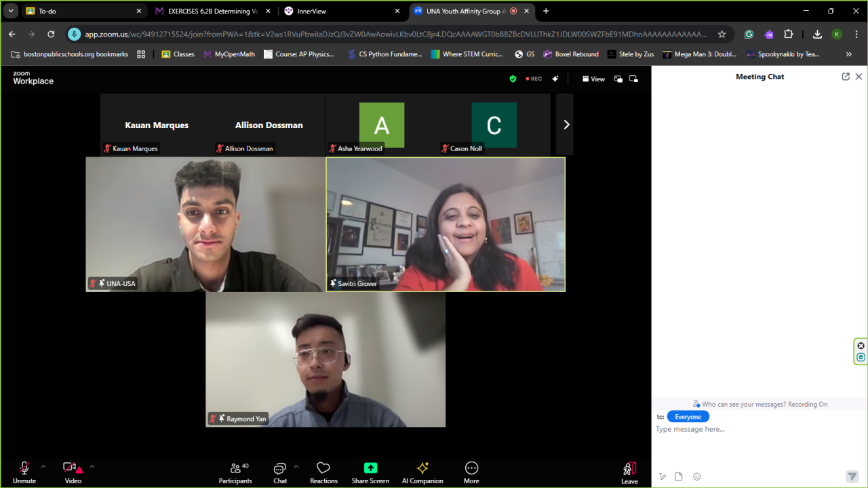Switch to the To-do browser tab

pos(84,11)
